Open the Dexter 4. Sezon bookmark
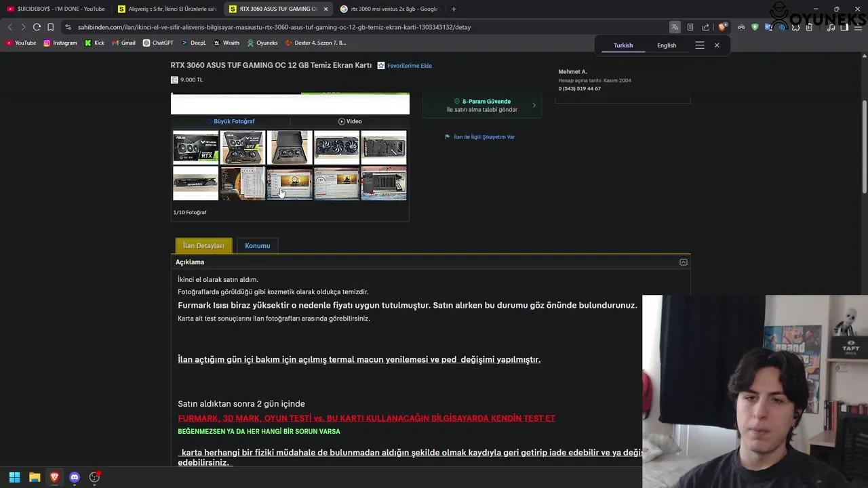Viewport: 868px width, 488px height. point(316,43)
